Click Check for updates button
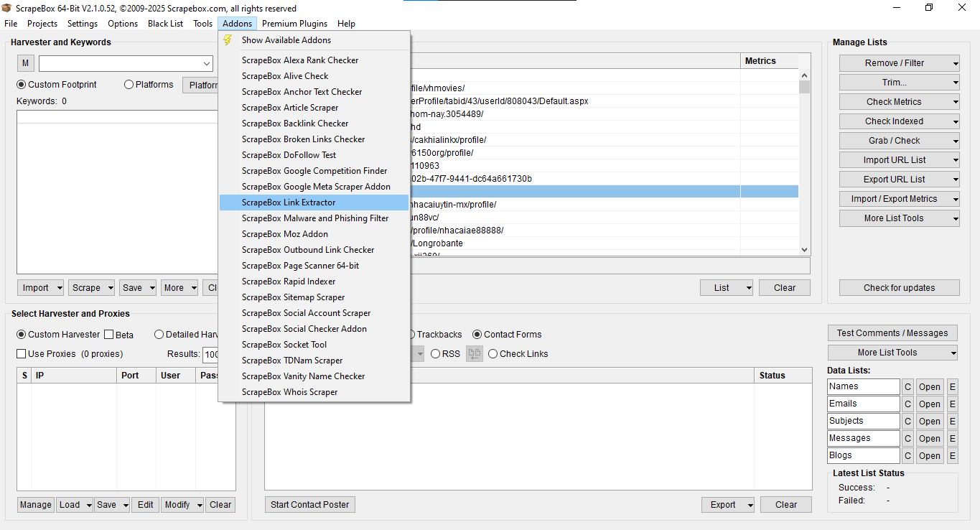Image resolution: width=980 pixels, height=530 pixels. click(900, 288)
